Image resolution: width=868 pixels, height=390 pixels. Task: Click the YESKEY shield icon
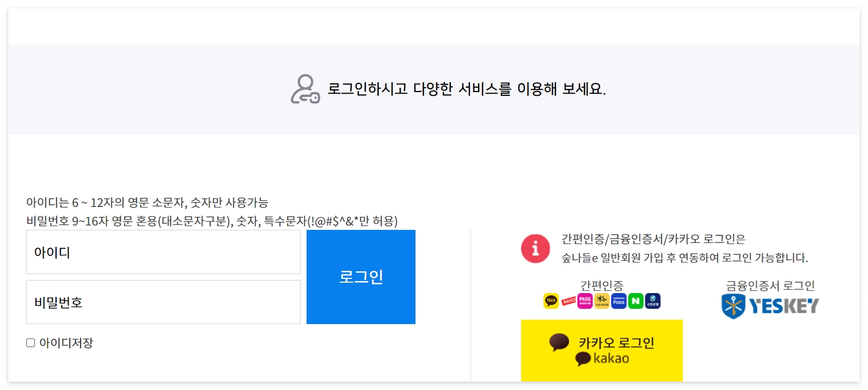click(735, 305)
